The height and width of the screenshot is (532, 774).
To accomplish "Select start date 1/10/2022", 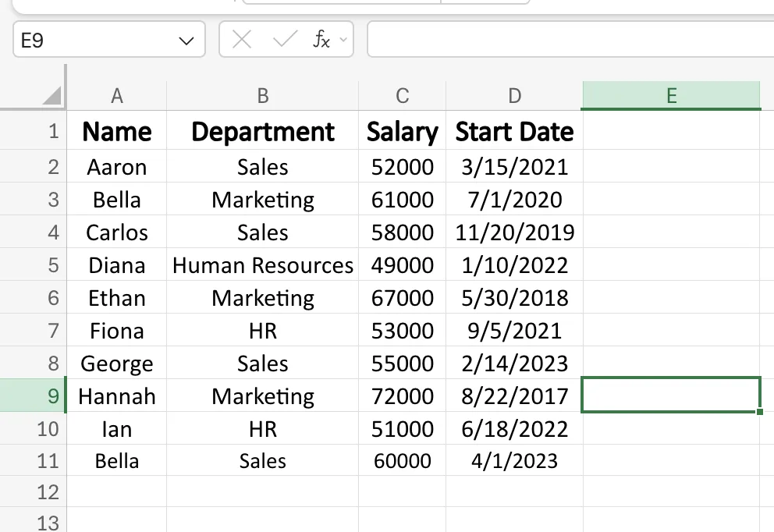I will coord(514,265).
